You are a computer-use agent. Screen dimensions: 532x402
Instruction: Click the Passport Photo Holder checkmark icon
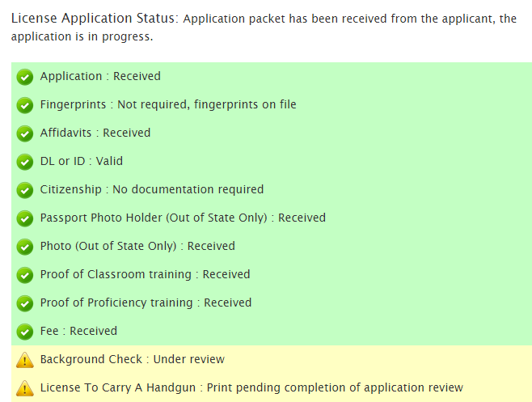tap(25, 218)
